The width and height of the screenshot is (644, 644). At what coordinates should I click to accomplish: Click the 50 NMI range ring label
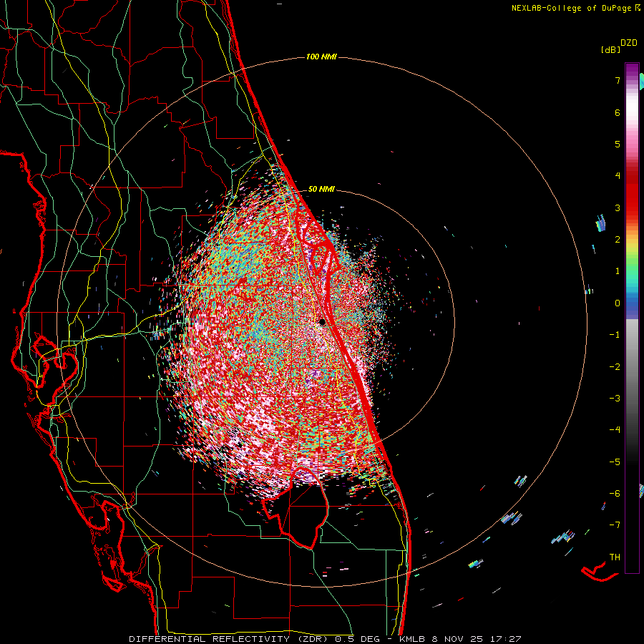pyautogui.click(x=321, y=190)
